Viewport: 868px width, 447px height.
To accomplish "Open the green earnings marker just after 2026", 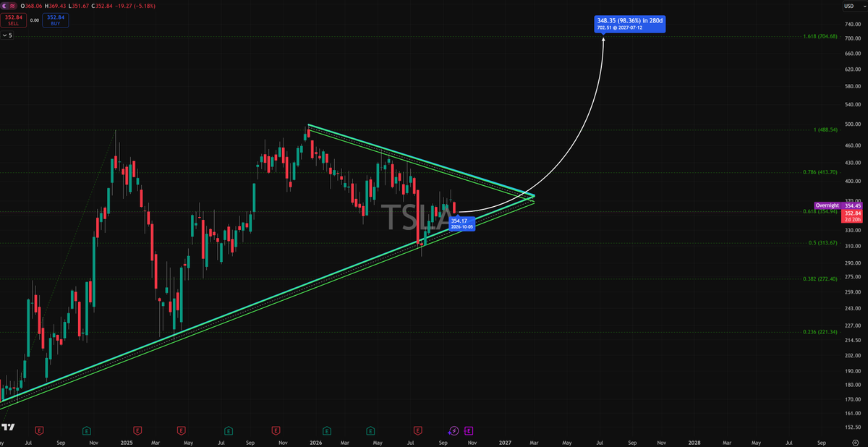I will [x=327, y=430].
